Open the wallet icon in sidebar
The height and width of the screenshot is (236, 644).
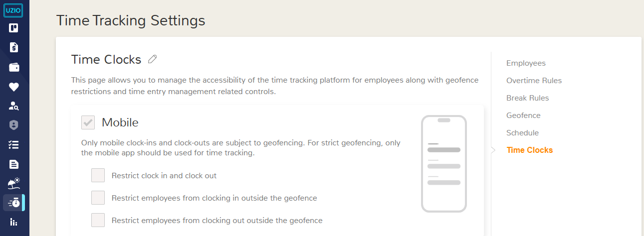pos(14,67)
